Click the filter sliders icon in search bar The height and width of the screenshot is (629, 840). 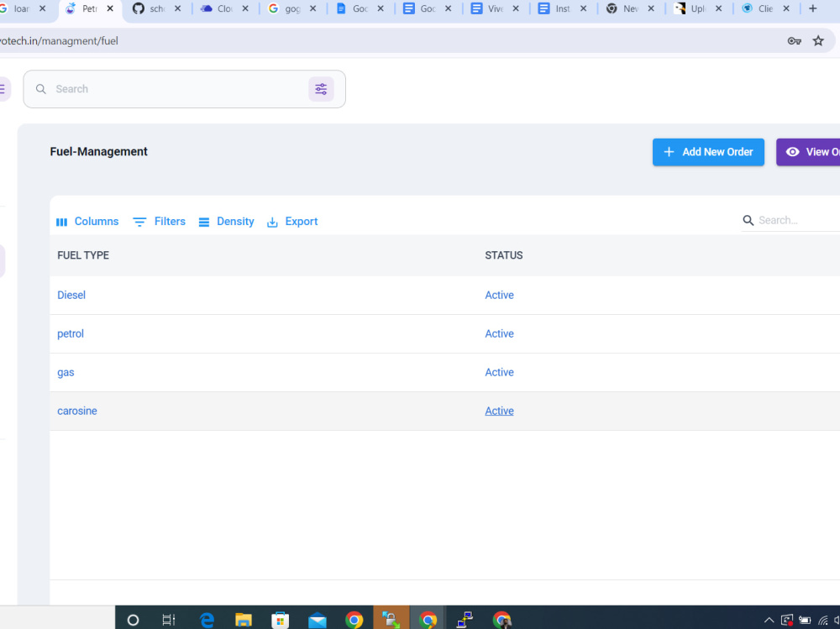[321, 89]
